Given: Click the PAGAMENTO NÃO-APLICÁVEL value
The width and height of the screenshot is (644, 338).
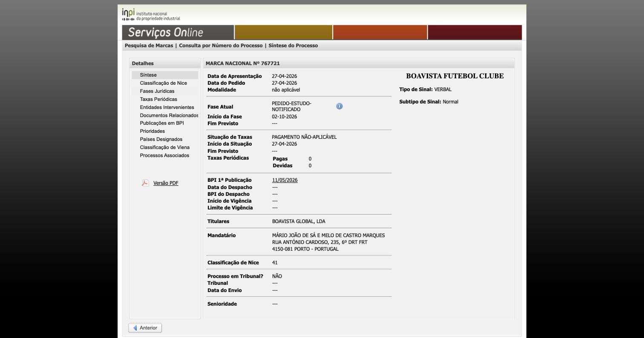Looking at the screenshot, I should click(x=304, y=137).
